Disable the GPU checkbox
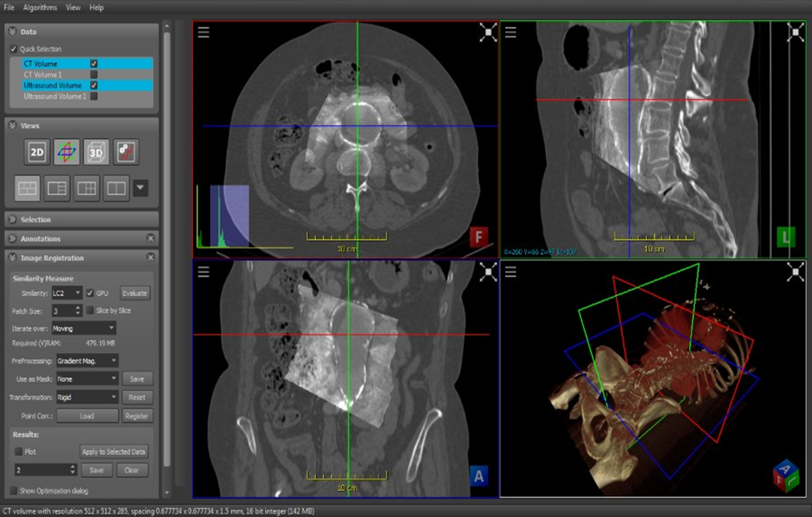 [x=90, y=293]
